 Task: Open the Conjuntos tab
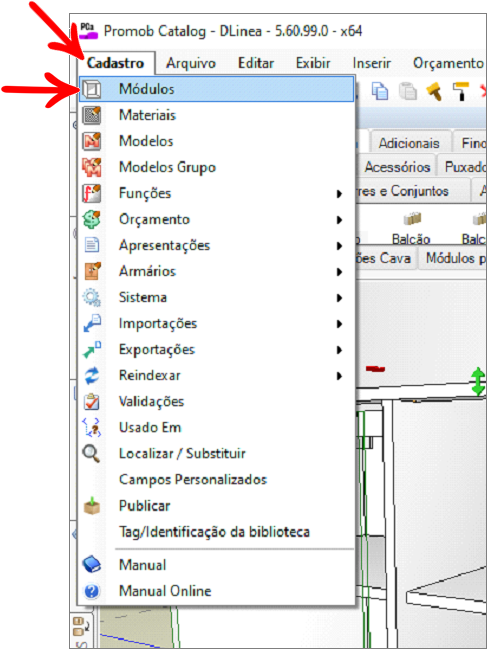(x=412, y=191)
